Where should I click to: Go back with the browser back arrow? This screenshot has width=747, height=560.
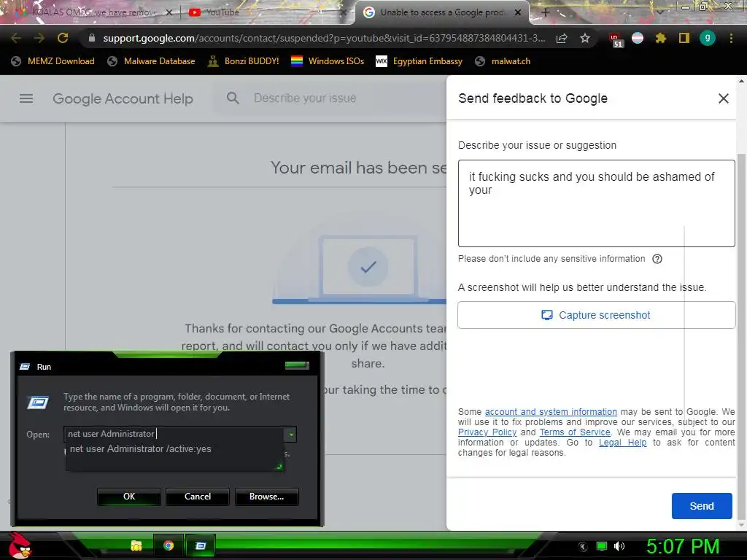point(16,38)
